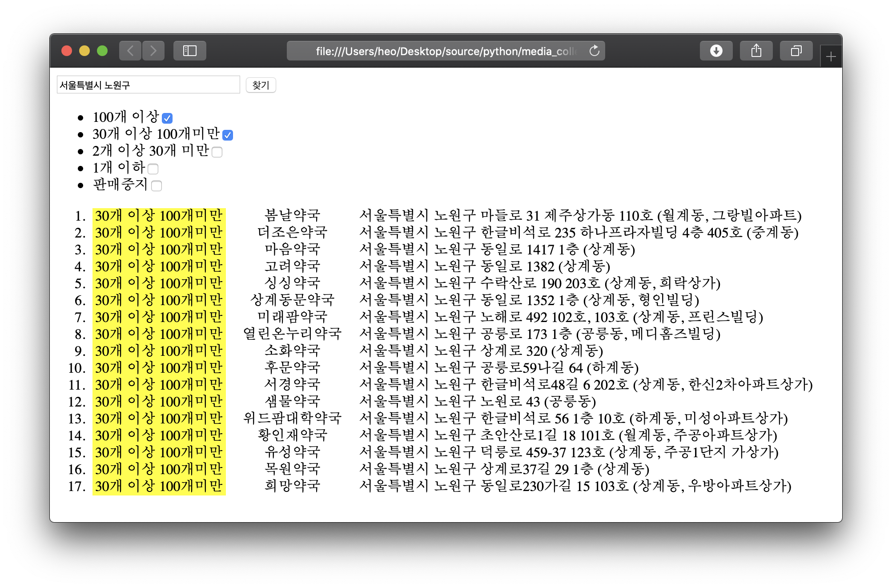Image resolution: width=892 pixels, height=588 pixels.
Task: Uncheck the 100개 이상 checkbox
Action: pos(167,118)
